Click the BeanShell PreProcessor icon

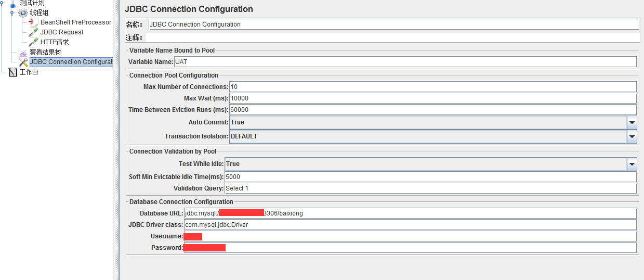pyautogui.click(x=33, y=22)
